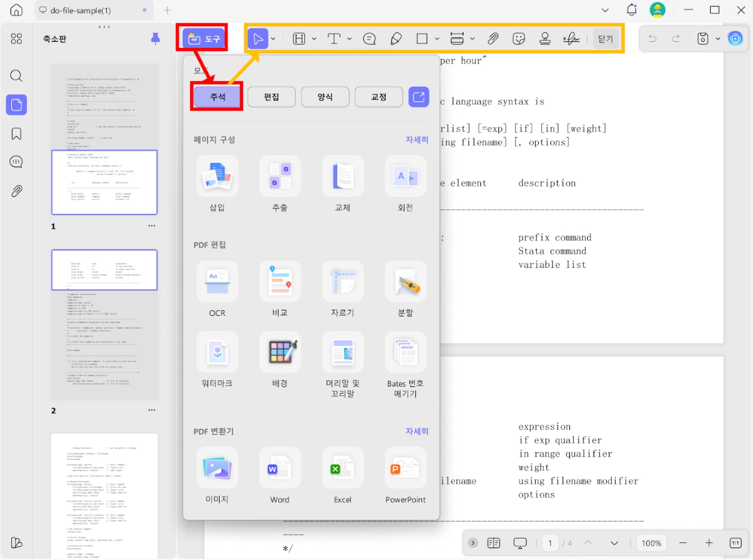Select the measurement tool
The width and height of the screenshot is (753, 560).
pos(457,38)
